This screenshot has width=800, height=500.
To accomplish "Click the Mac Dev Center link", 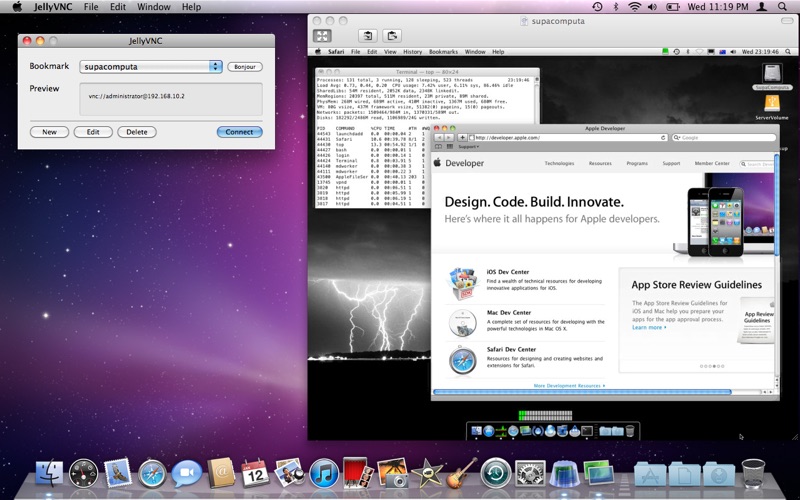I will [509, 312].
